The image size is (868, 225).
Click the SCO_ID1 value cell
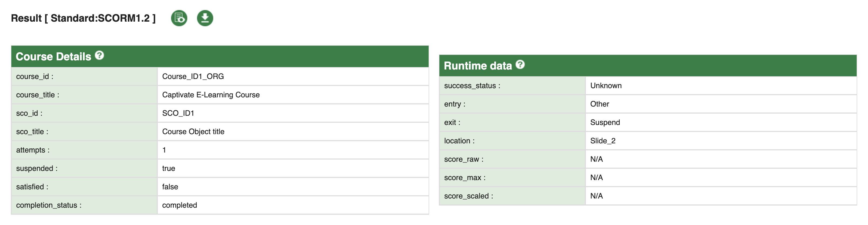coord(178,113)
